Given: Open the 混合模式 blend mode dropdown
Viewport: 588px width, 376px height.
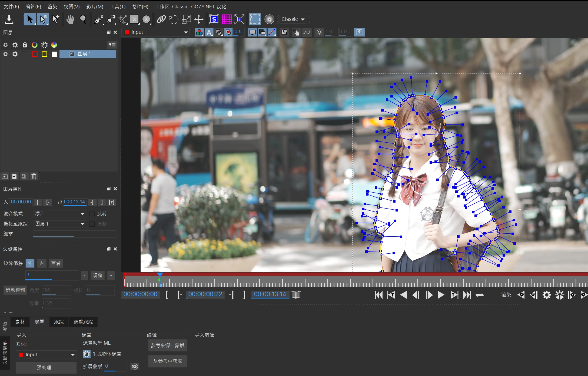Looking at the screenshot, I should tap(59, 214).
